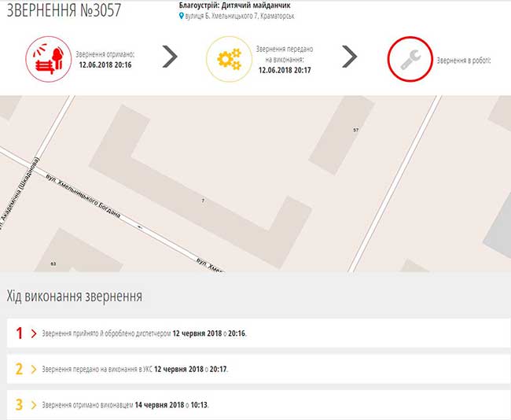This screenshot has height=420, width=511.
Task: Open the address link for Краматорськ
Action: coord(240,16)
